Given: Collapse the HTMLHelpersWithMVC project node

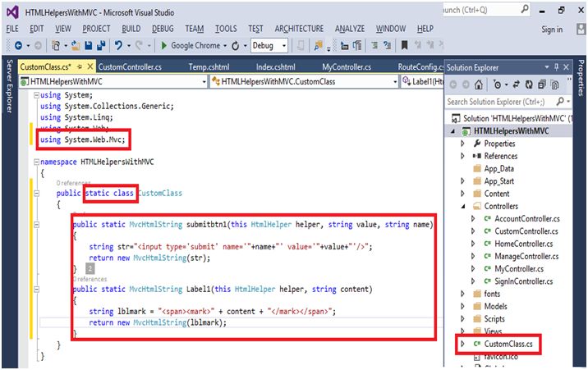Looking at the screenshot, I should [452, 130].
